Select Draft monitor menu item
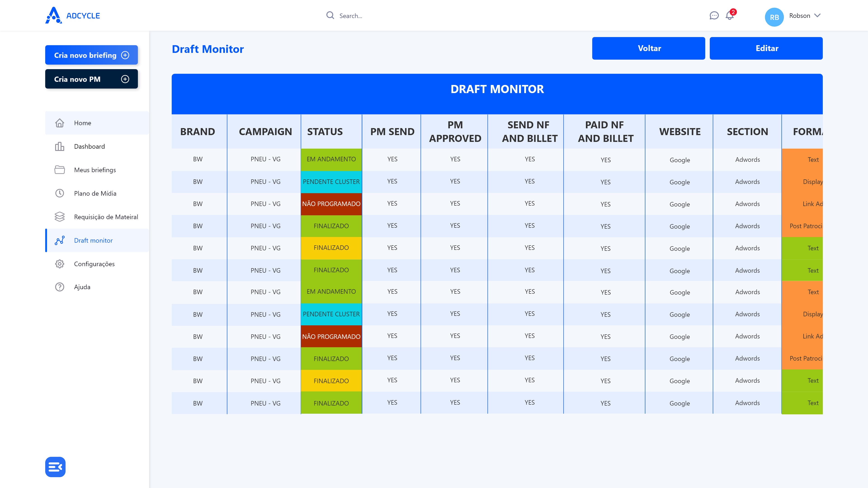The width and height of the screenshot is (868, 488). (x=97, y=240)
